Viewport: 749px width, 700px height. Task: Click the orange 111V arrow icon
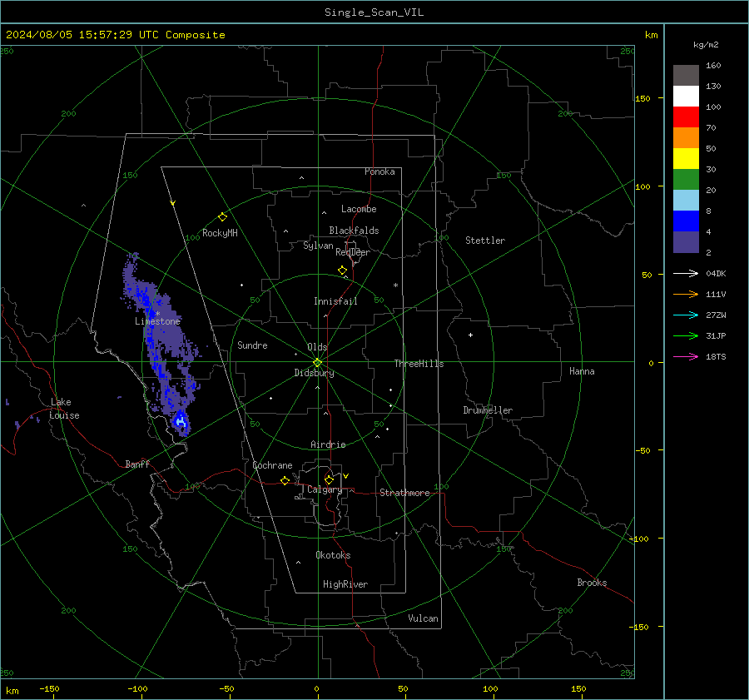tap(686, 295)
